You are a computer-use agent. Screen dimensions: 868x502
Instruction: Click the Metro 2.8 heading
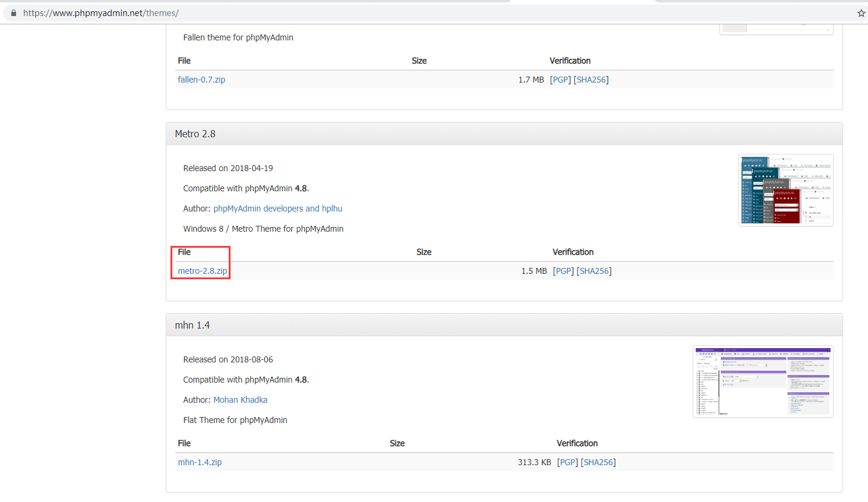coord(195,134)
